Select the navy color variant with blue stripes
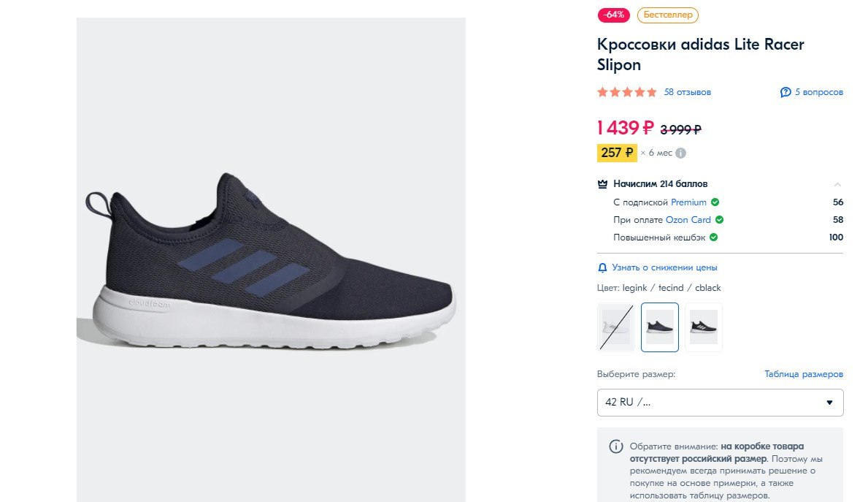This screenshot has width=868, height=502. point(660,327)
